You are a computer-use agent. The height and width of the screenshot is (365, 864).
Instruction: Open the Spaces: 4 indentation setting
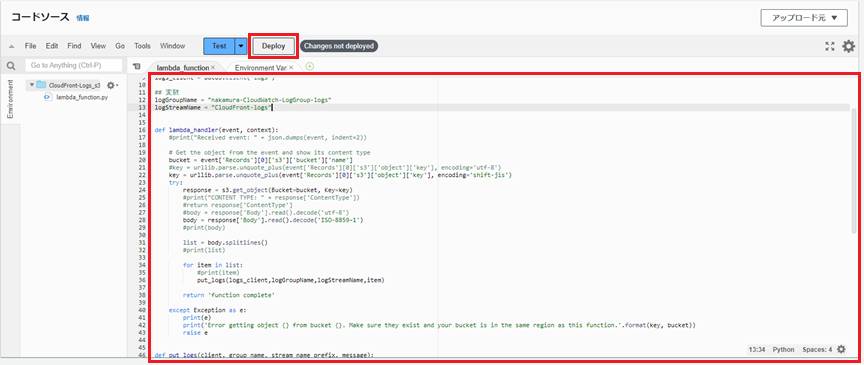tap(817, 350)
